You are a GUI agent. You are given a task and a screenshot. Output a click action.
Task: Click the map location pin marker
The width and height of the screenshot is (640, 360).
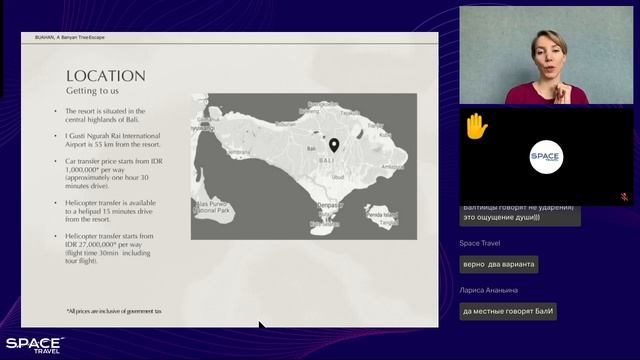point(334,146)
